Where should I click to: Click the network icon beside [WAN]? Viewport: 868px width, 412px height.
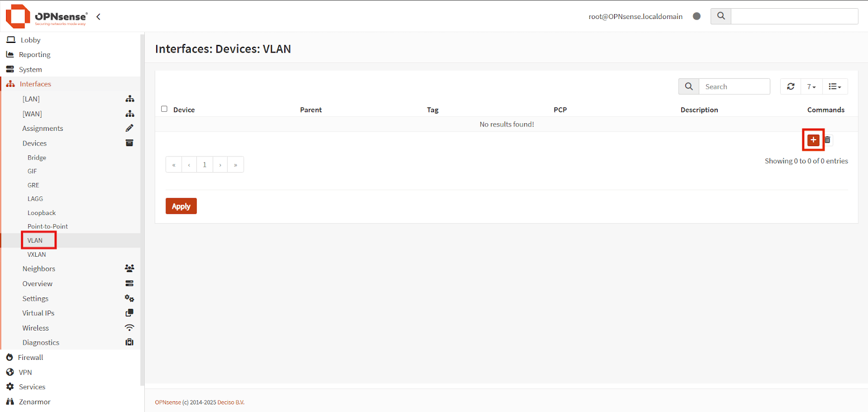point(130,113)
